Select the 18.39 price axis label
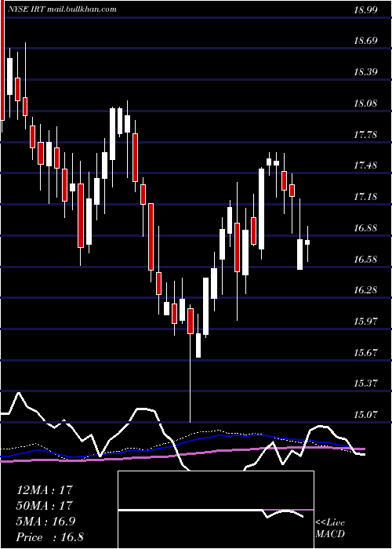392x549 pixels. pyautogui.click(x=365, y=72)
